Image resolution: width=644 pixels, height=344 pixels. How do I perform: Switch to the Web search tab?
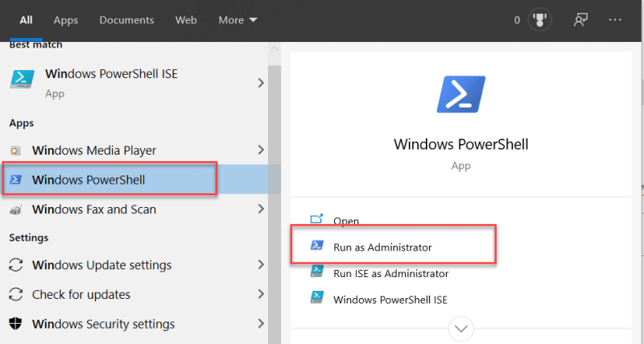[186, 20]
